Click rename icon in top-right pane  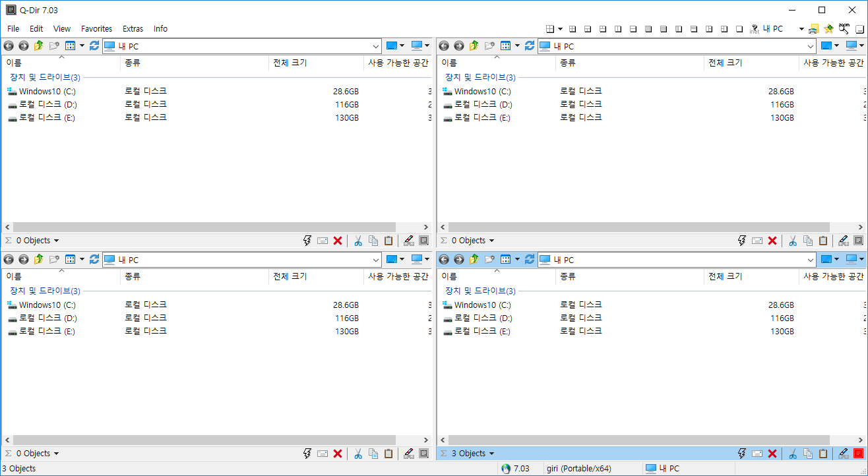click(x=757, y=241)
